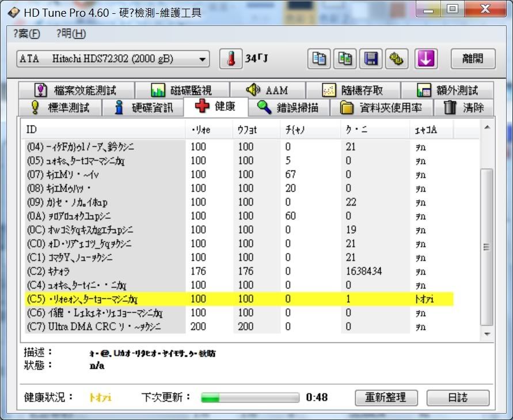Select the (0C) attribute row
This screenshot has width=513, height=420.
(x=239, y=230)
